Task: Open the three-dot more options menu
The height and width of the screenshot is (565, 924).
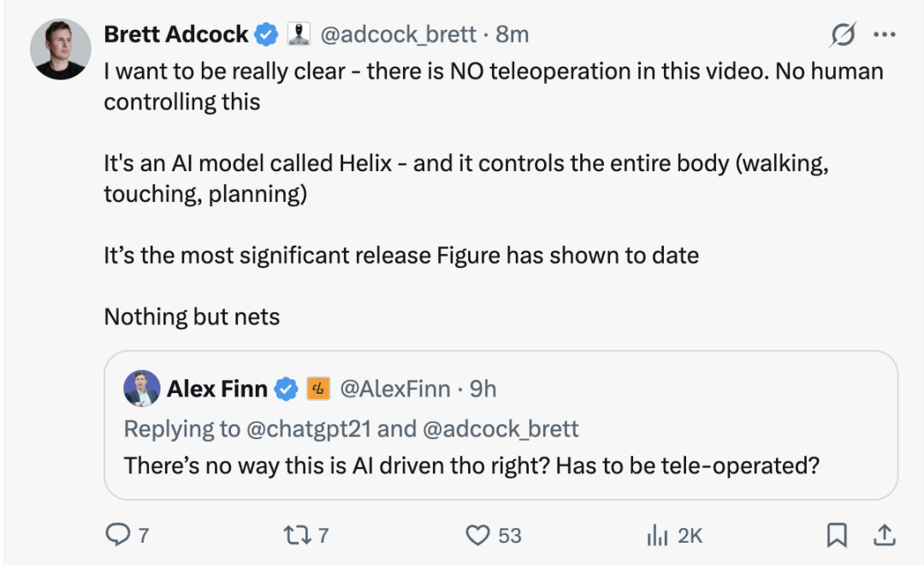Action: (x=883, y=35)
